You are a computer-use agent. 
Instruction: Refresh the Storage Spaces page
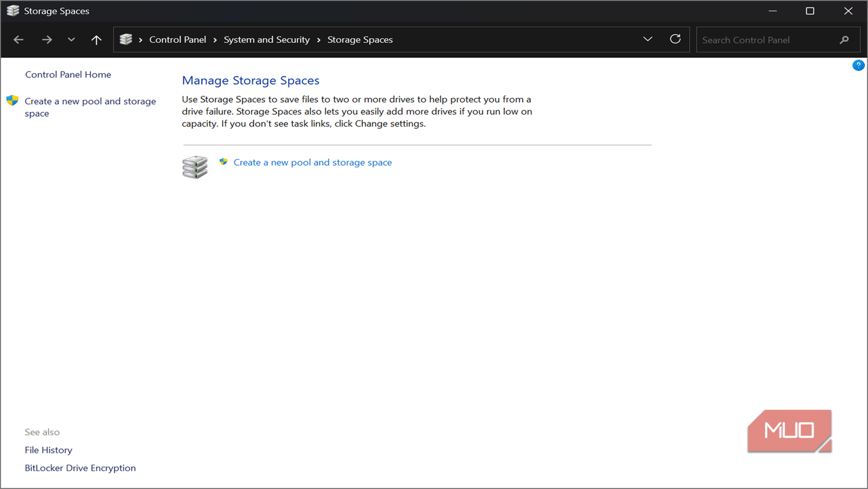point(675,39)
